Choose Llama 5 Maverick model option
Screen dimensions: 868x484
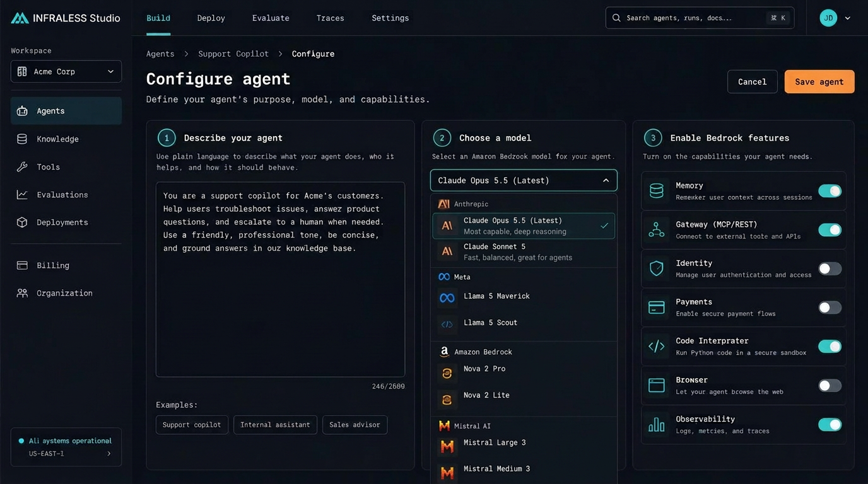click(x=524, y=297)
